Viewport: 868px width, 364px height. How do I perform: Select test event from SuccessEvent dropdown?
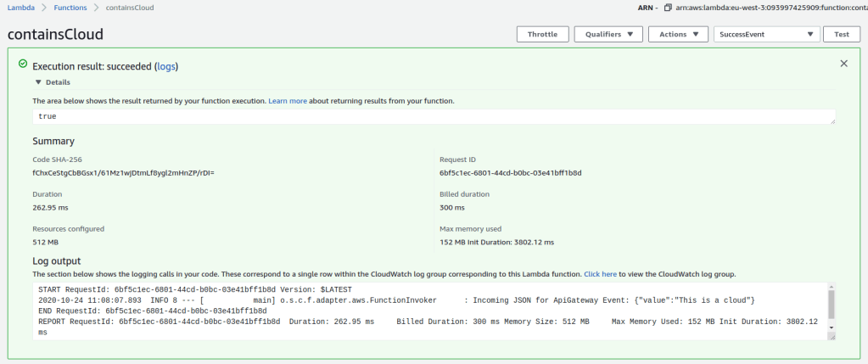pos(767,34)
